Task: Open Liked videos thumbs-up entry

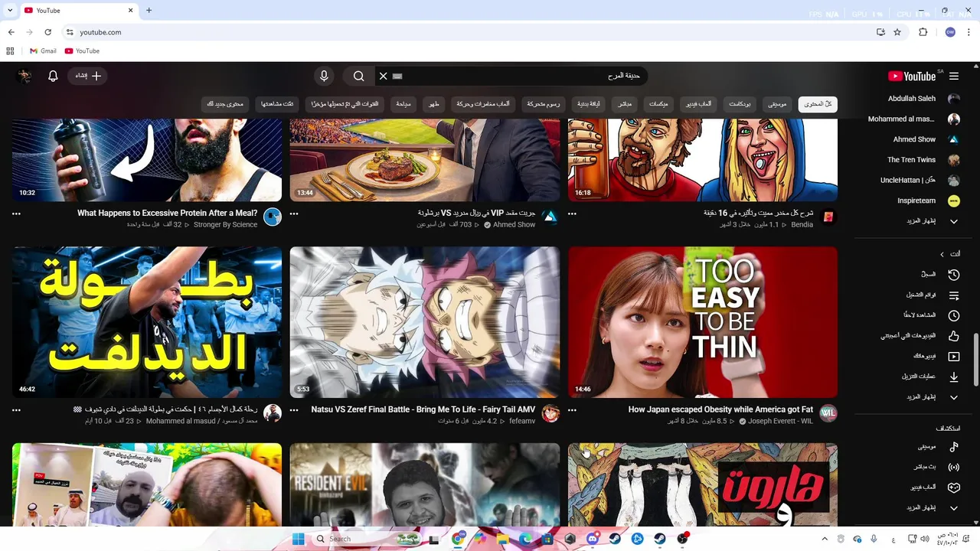Action: 919,336
